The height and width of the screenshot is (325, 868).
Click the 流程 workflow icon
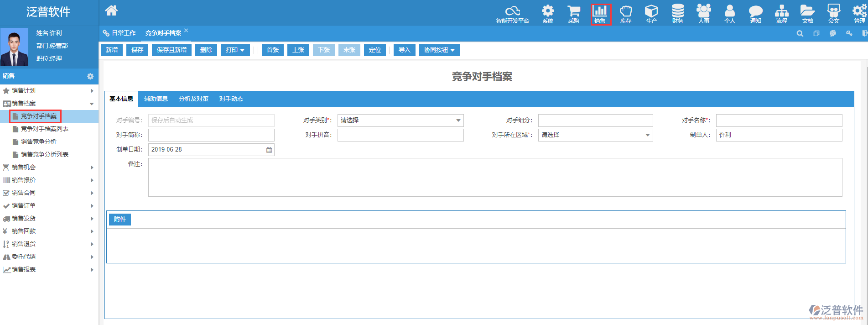(781, 14)
